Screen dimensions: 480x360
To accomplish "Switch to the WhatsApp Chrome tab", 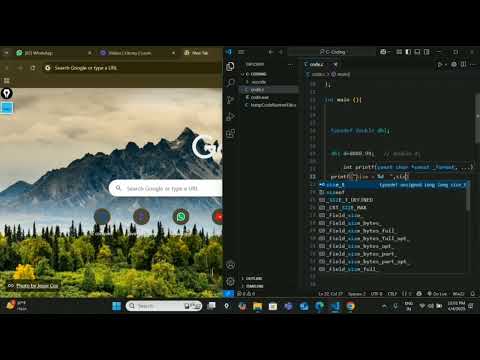I will 53,53.
